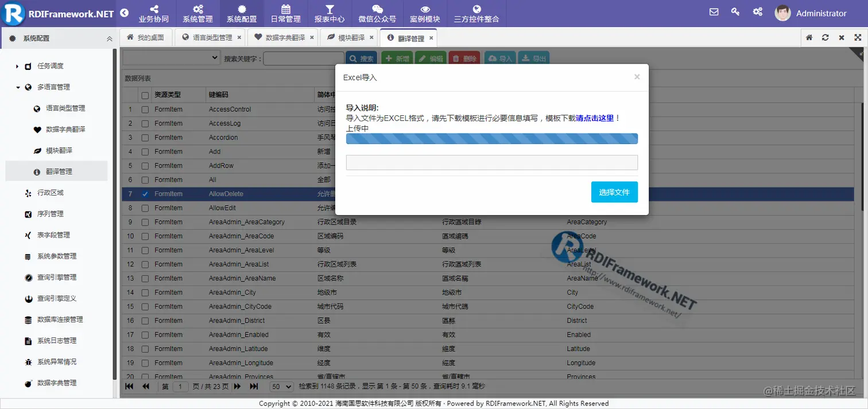Collapse the 多语言管理 tree node
Image resolution: width=868 pixels, height=409 pixels.
(x=18, y=87)
